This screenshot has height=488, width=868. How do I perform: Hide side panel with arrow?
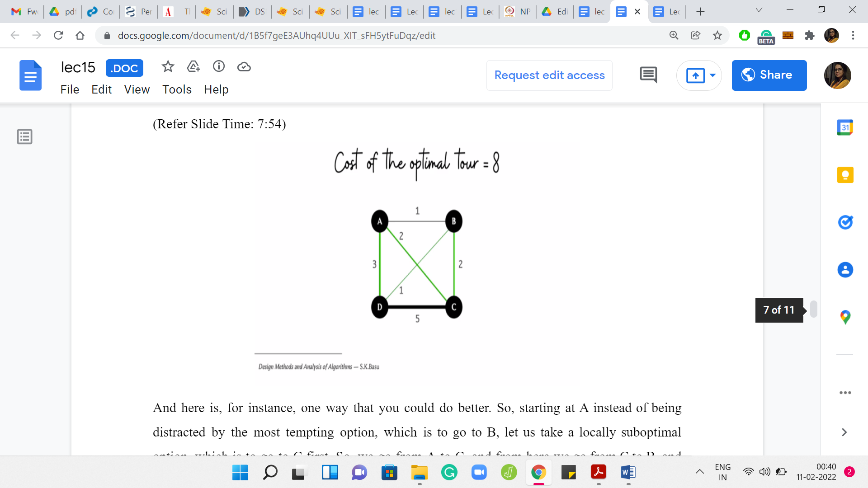[844, 432]
